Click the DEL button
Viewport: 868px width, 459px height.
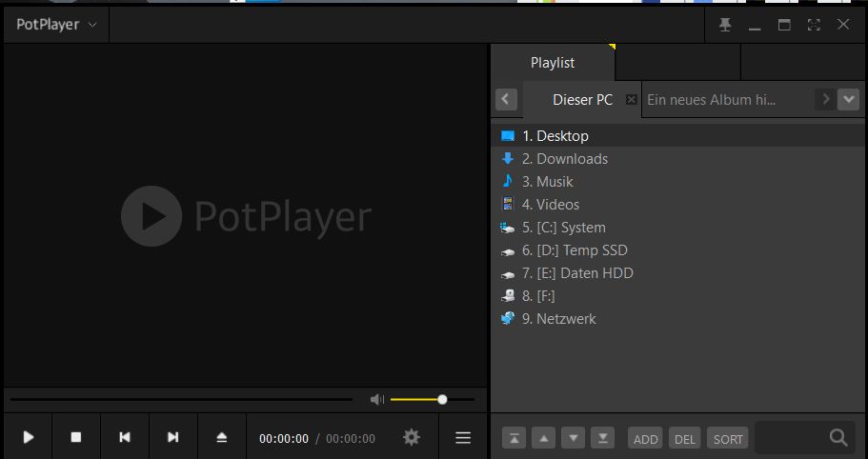pyautogui.click(x=685, y=439)
